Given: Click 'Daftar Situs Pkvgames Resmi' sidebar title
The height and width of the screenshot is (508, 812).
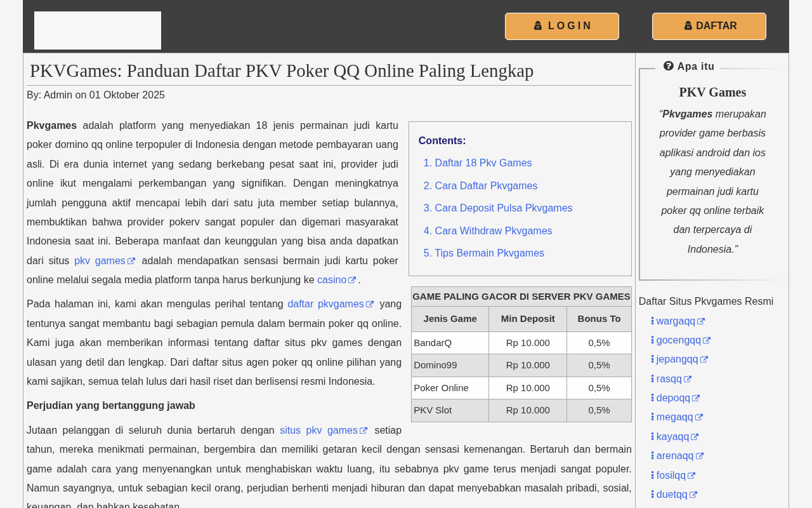Looking at the screenshot, I should click(706, 302).
